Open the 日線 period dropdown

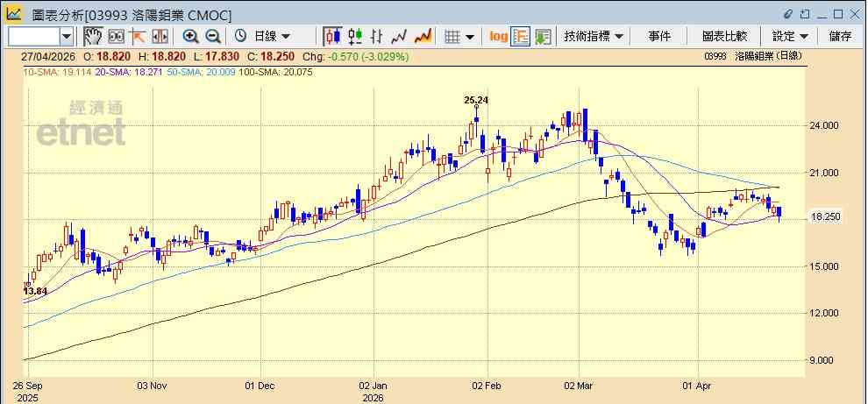(271, 37)
